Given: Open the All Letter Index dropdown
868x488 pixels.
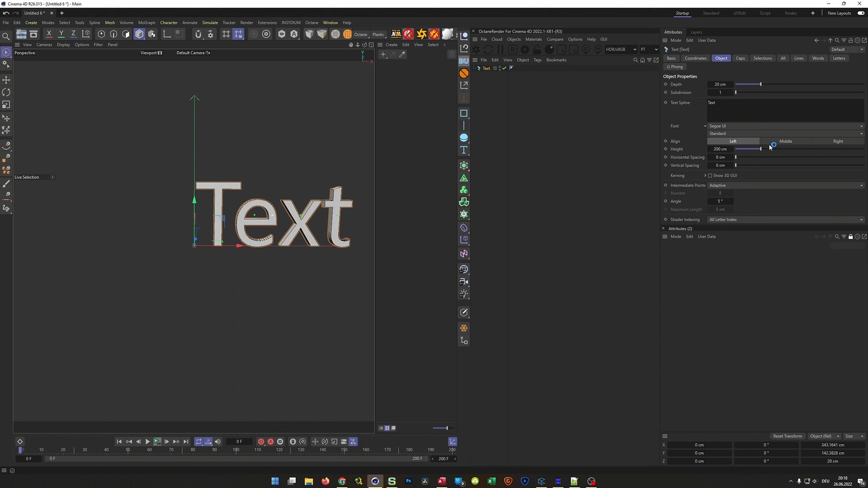Looking at the screenshot, I should [786, 220].
